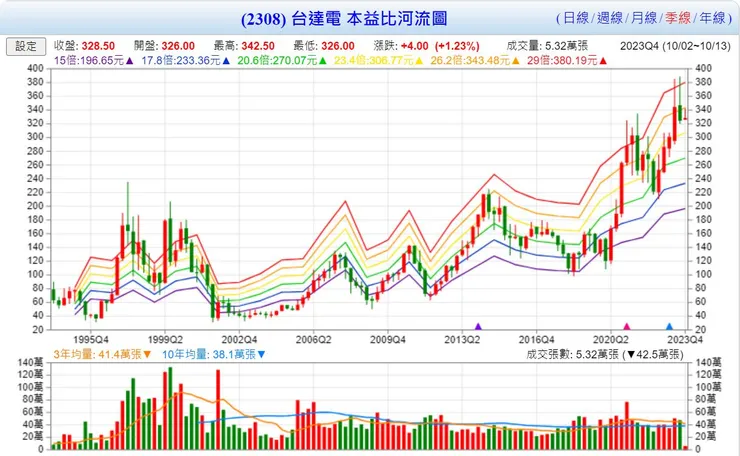Switch to 週線 weekly chart

point(610,18)
